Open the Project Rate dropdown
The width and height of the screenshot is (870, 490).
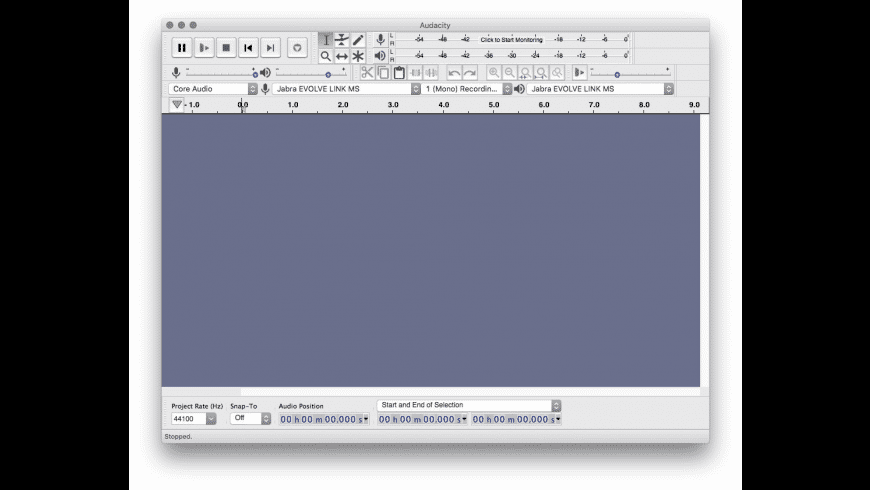click(x=194, y=419)
